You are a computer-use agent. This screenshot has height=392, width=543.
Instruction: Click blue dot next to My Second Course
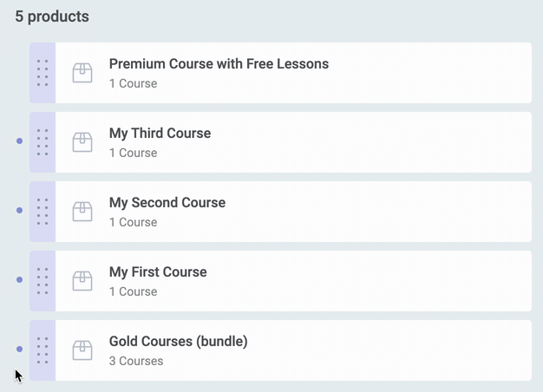click(20, 210)
